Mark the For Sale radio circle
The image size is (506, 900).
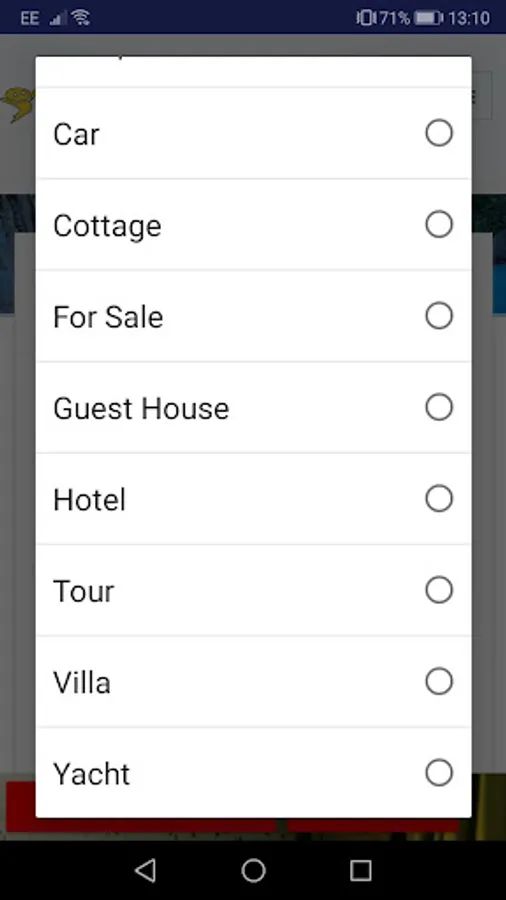click(439, 316)
